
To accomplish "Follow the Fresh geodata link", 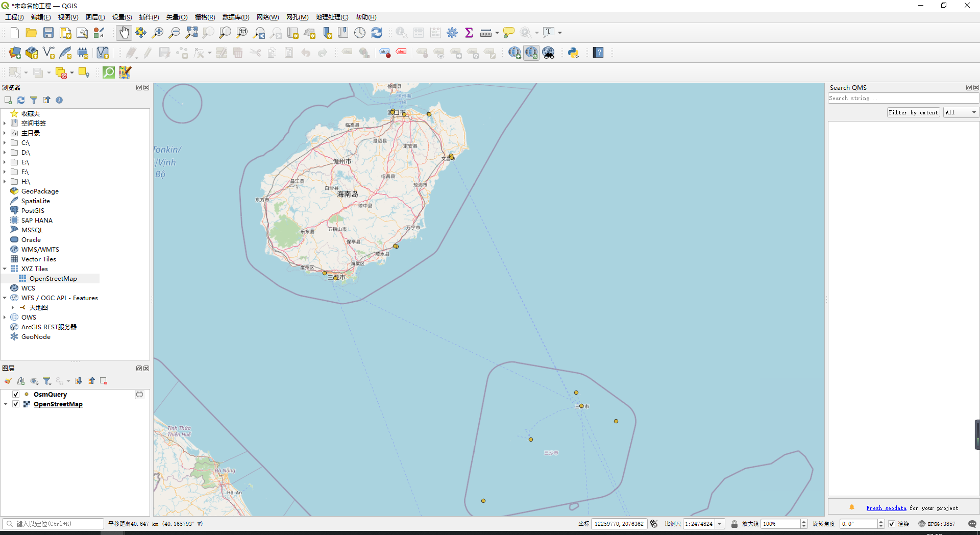I will click(886, 508).
